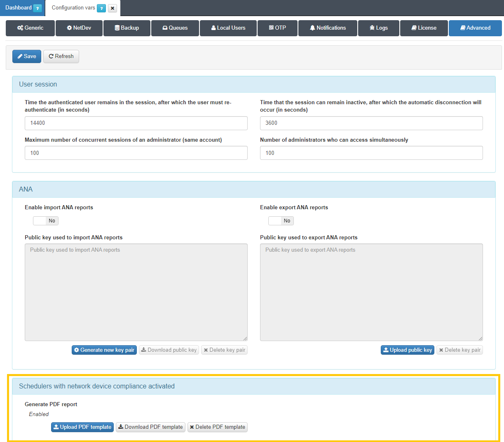
Task: Show the Notifications tab
Action: [x=328, y=28]
